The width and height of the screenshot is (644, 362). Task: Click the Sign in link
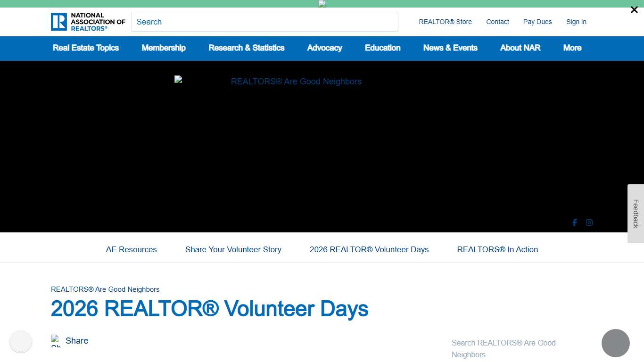click(576, 22)
